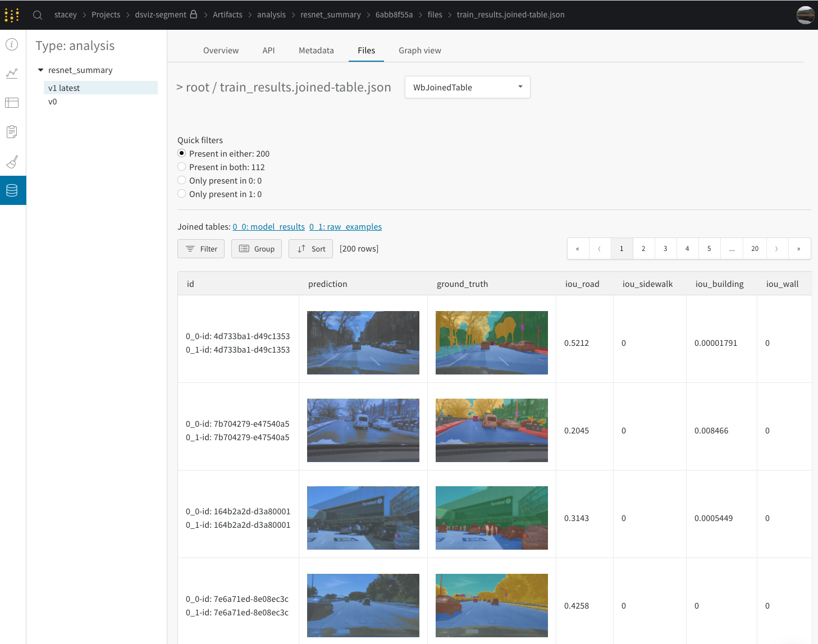818x644 pixels.
Task: Click the Group button
Action: [x=257, y=249]
